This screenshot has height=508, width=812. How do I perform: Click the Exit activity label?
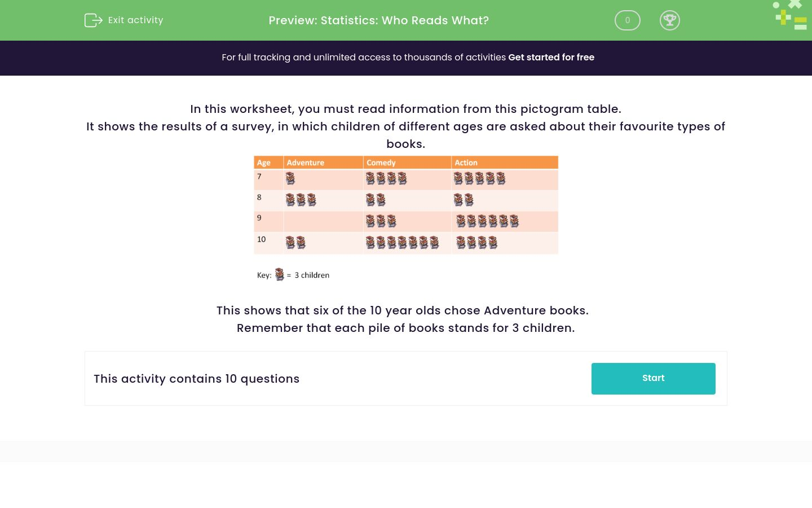click(x=135, y=20)
